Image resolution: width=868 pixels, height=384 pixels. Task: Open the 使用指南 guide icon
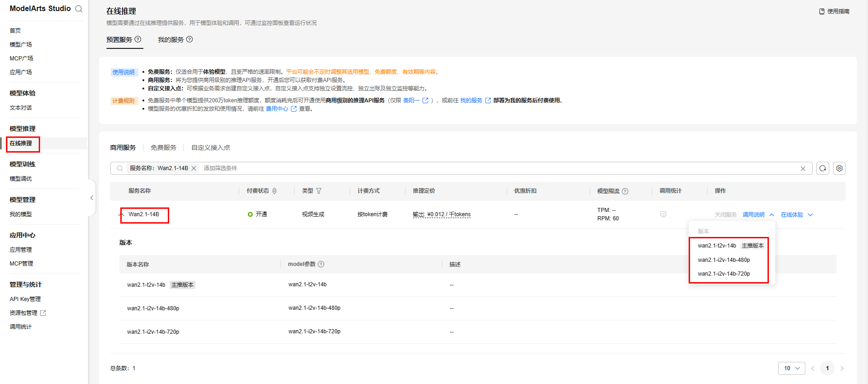(x=822, y=12)
